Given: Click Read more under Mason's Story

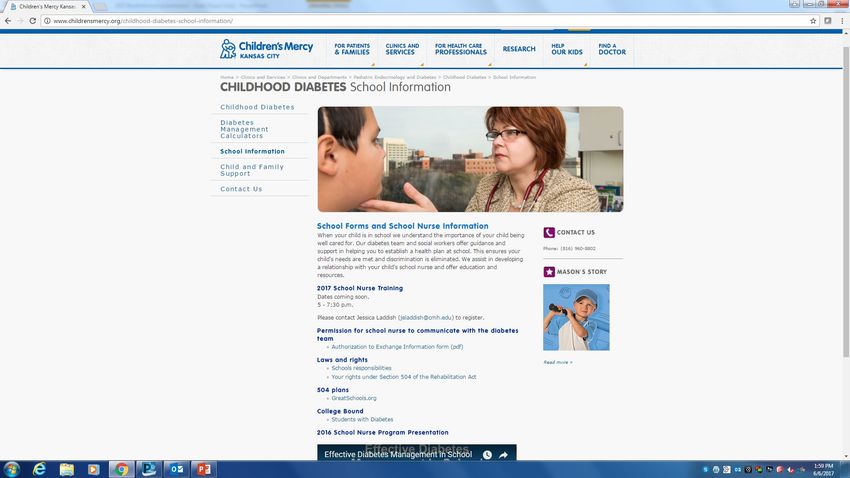Looking at the screenshot, I should [x=558, y=362].
